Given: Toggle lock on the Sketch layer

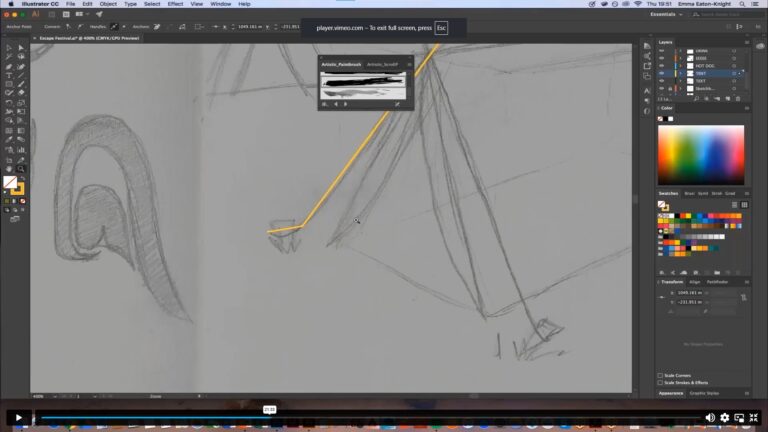Looking at the screenshot, I should 670,89.
